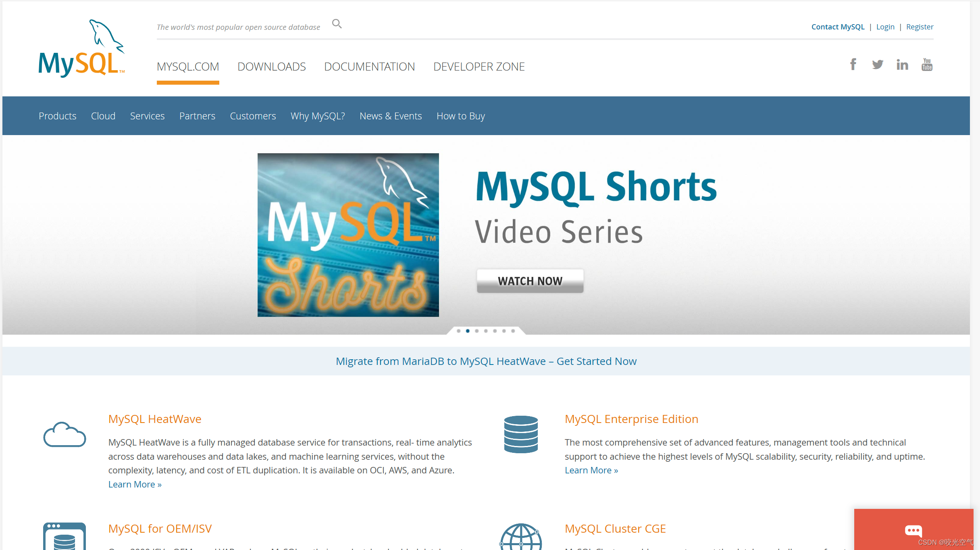Open MySQL Facebook page icon
The height and width of the screenshot is (550, 980).
pos(853,65)
